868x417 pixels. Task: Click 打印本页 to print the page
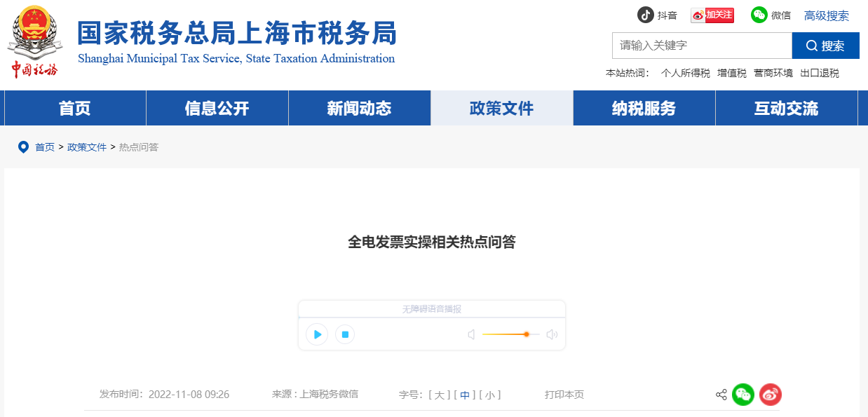563,395
